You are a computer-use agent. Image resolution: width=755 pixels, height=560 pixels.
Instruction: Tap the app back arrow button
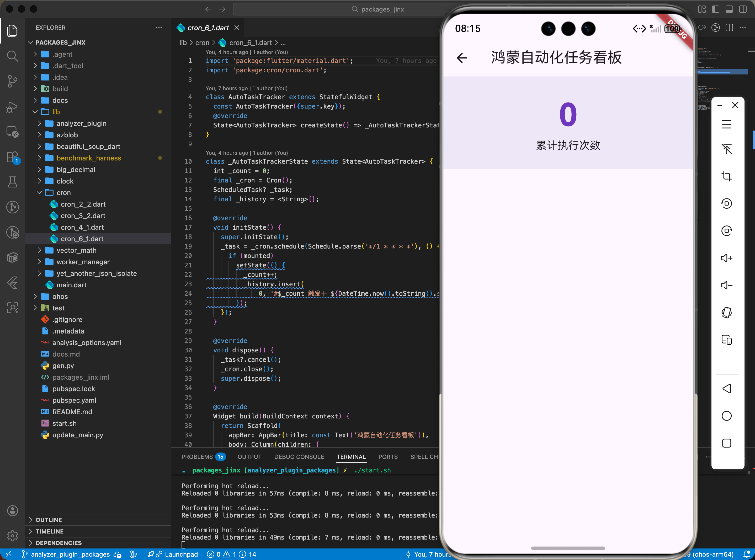click(462, 58)
